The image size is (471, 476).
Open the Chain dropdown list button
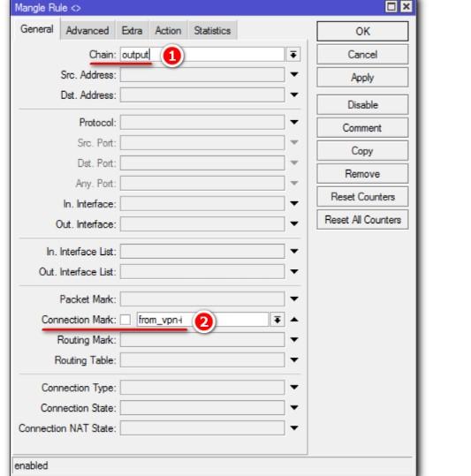(293, 55)
